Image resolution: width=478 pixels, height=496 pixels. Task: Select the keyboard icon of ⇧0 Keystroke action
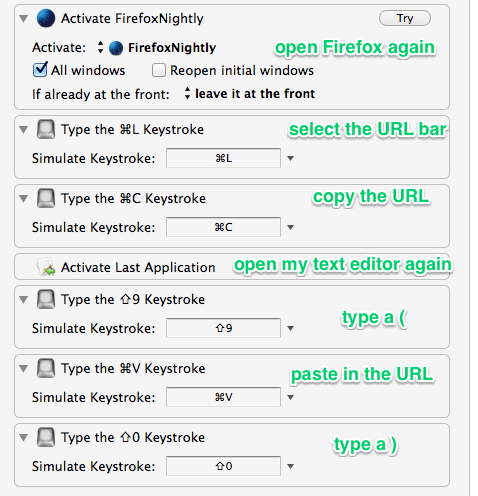[46, 437]
